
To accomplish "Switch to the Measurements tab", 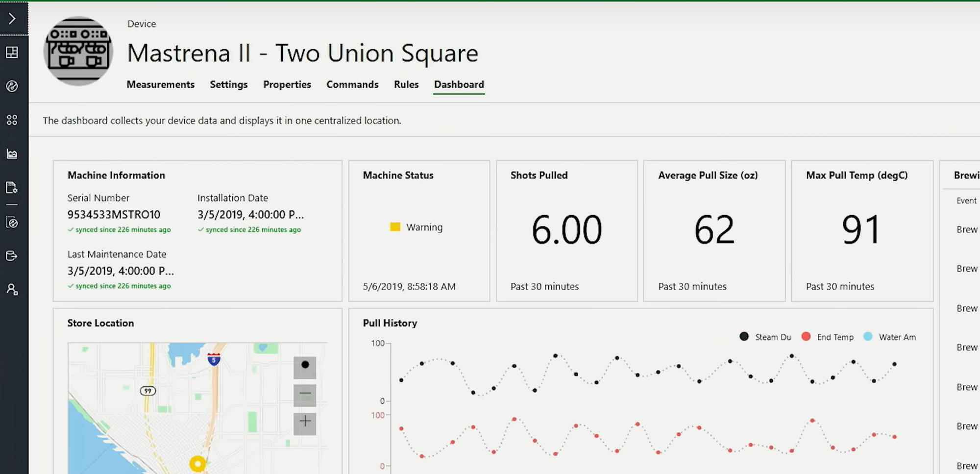I will coord(160,84).
